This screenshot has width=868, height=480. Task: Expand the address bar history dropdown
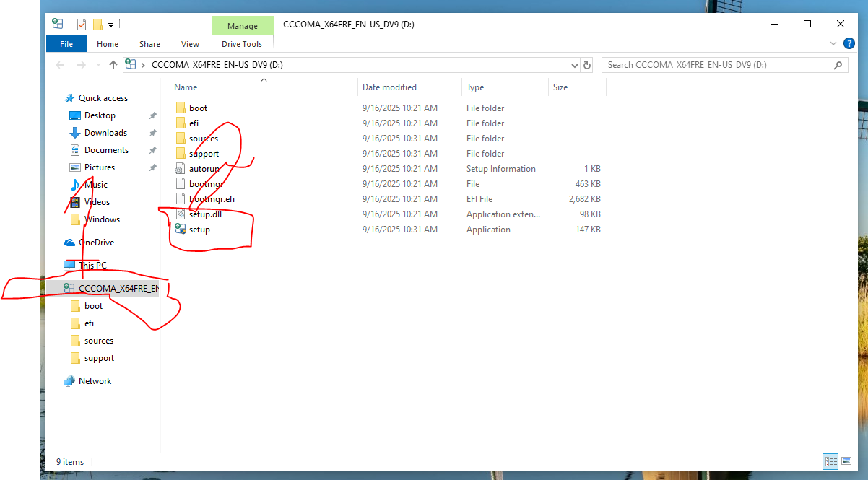pos(575,65)
